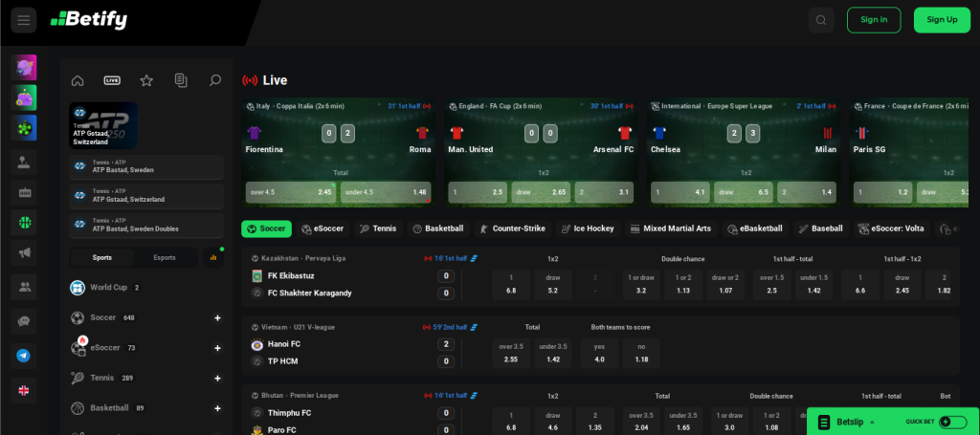Switch to the Esports segment
The height and width of the screenshot is (435, 980).
165,258
